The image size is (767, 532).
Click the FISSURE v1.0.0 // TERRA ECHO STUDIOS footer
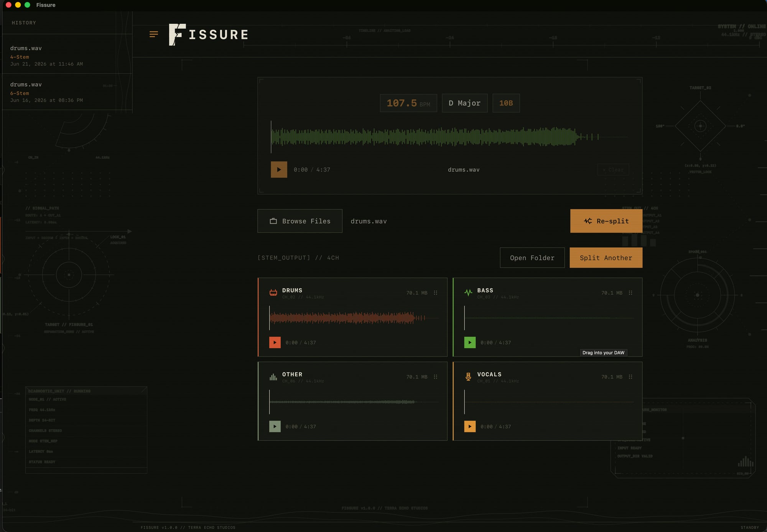[x=188, y=528]
